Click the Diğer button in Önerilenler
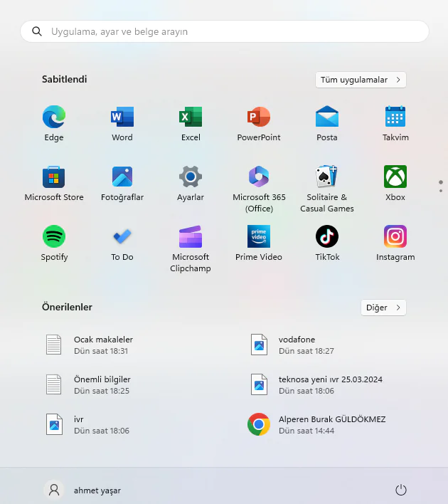The image size is (448, 504). pos(383,308)
